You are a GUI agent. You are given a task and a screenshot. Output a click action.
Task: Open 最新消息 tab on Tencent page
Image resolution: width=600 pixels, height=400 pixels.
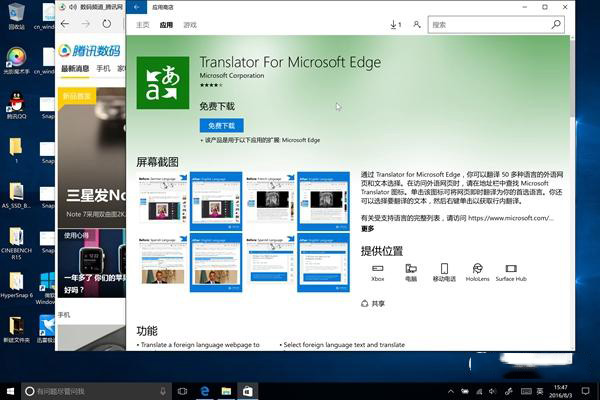tap(75, 69)
